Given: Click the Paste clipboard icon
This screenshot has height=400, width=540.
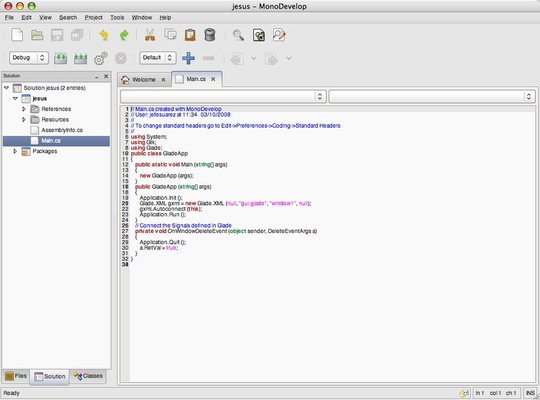Looking at the screenshot, I should 190,35.
